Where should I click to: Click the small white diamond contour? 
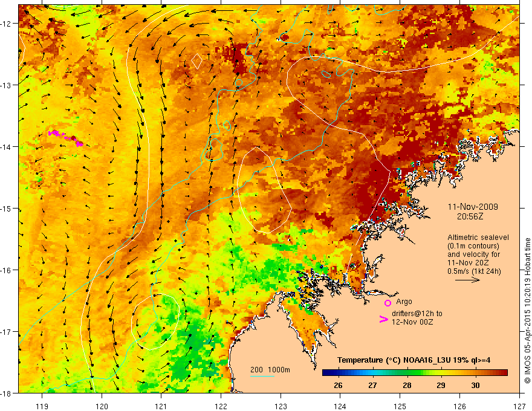197,61
